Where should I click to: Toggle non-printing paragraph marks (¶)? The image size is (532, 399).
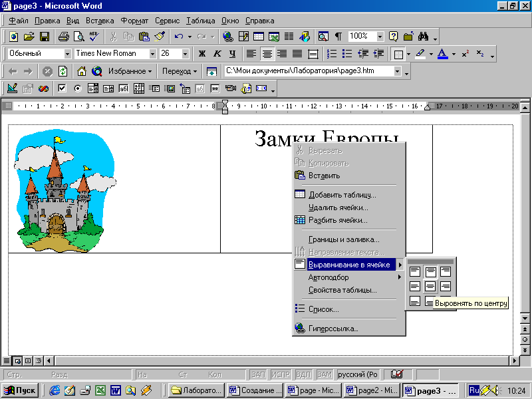coord(338,37)
